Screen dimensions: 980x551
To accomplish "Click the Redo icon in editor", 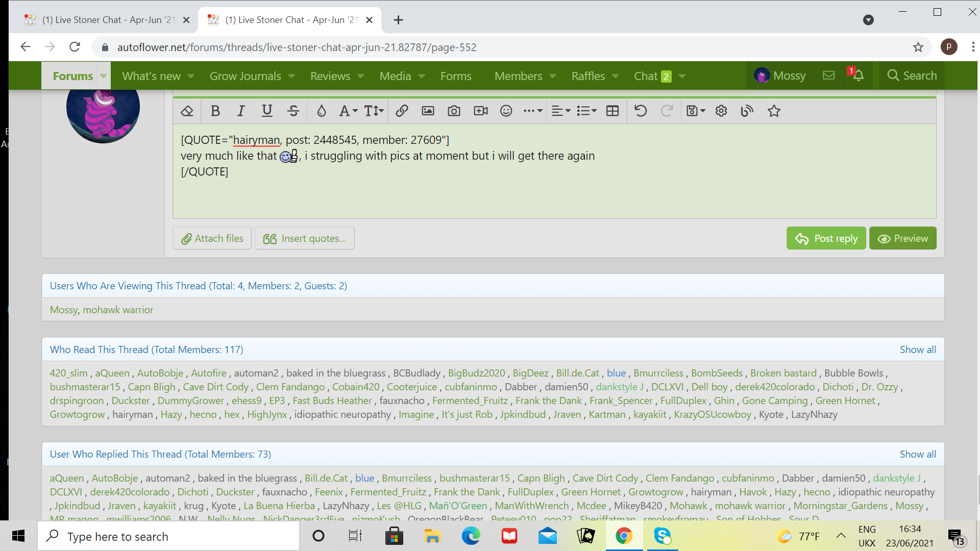I will tap(667, 111).
